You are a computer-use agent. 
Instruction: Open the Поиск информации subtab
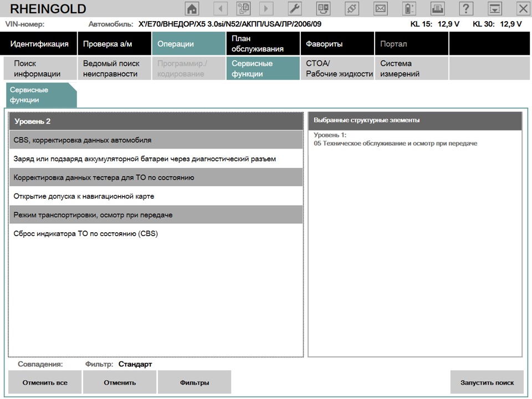pyautogui.click(x=40, y=68)
